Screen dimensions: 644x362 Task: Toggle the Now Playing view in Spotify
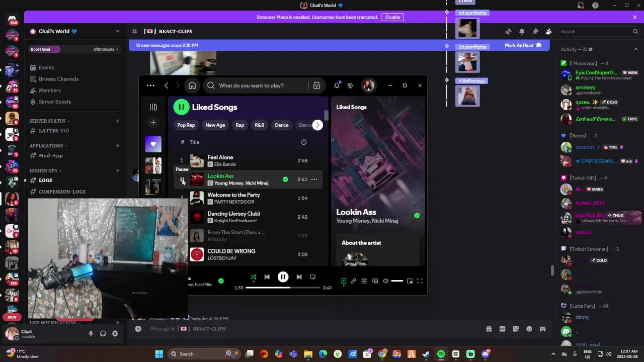[x=344, y=281]
